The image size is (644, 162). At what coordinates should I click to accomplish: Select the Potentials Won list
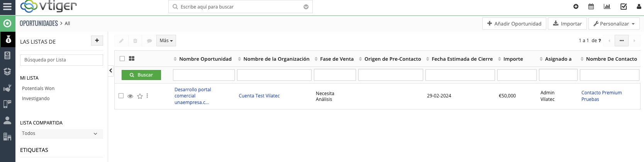38,89
